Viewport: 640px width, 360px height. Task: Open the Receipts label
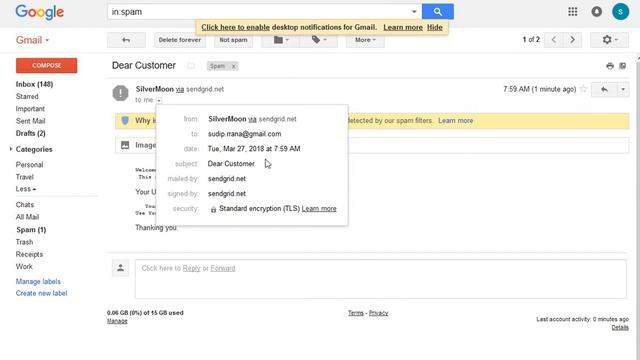(29, 254)
